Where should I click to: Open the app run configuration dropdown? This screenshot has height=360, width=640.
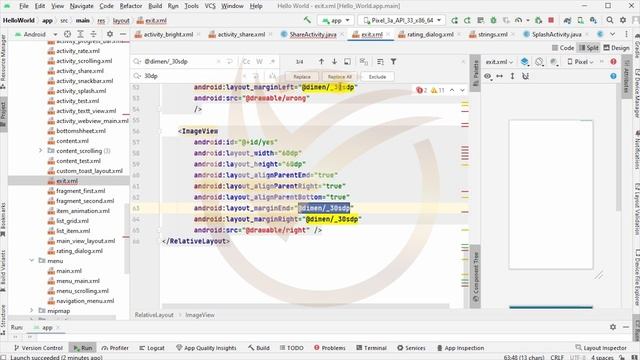336,20
